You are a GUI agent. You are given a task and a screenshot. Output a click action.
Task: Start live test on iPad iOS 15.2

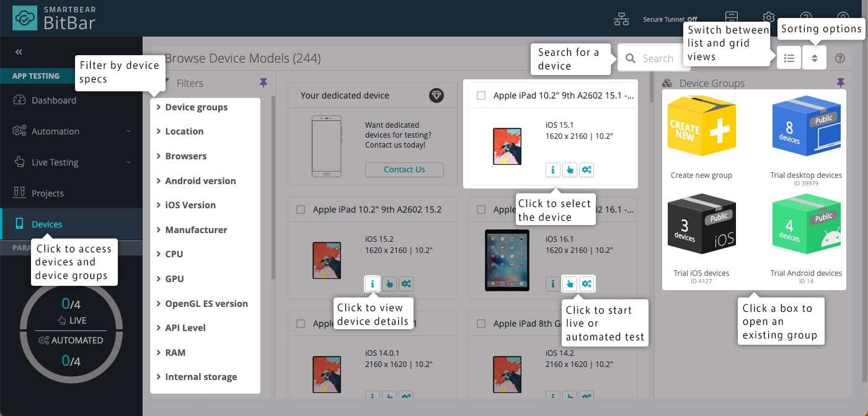pyautogui.click(x=389, y=283)
